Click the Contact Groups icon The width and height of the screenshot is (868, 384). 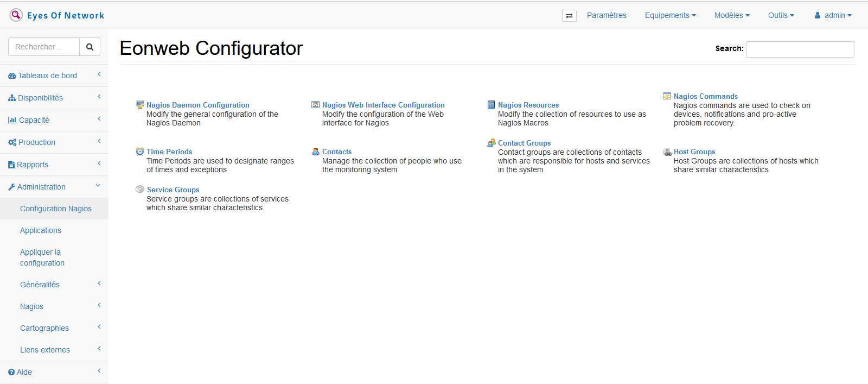pyautogui.click(x=492, y=143)
